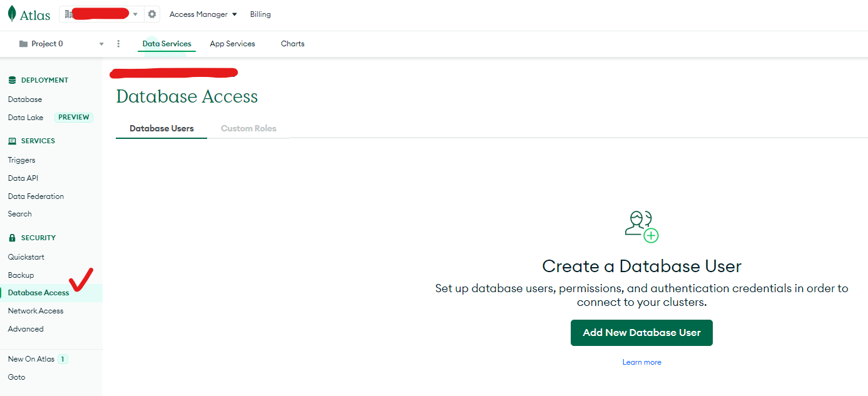Open Triggers in the sidebar
This screenshot has width=868, height=396.
(x=21, y=160)
